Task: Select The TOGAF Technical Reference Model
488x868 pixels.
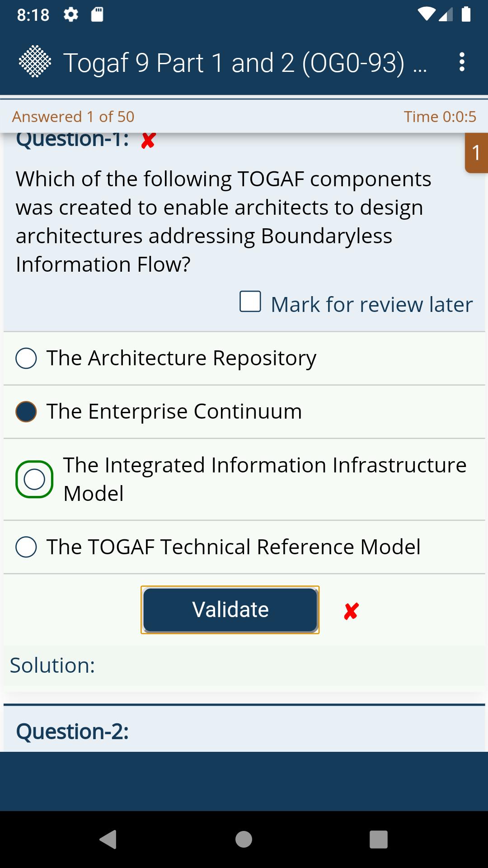Action: (x=244, y=547)
